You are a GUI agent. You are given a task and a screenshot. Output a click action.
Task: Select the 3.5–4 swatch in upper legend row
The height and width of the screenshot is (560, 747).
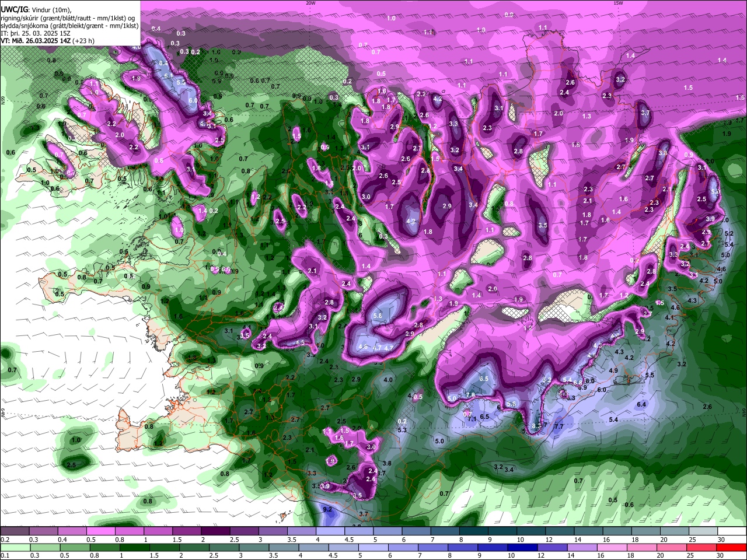coord(301,531)
